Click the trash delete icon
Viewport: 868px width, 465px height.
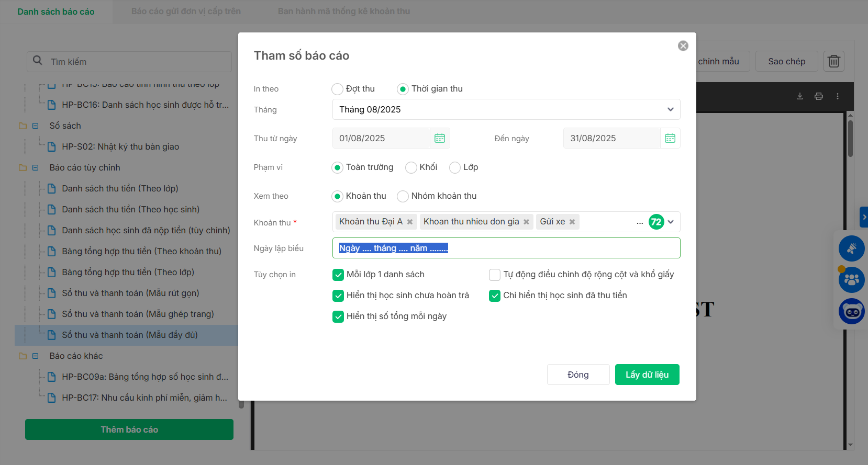click(x=833, y=61)
